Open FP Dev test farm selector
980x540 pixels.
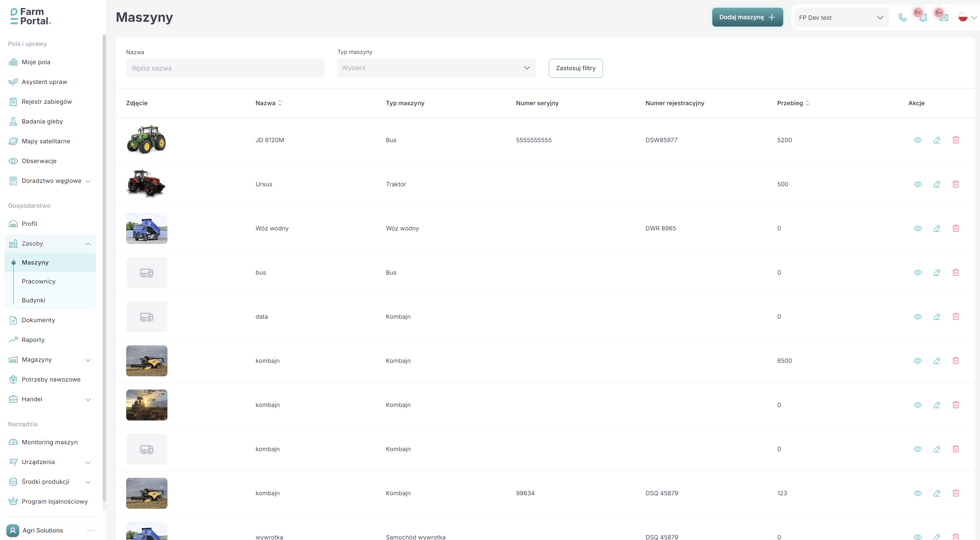pos(841,17)
